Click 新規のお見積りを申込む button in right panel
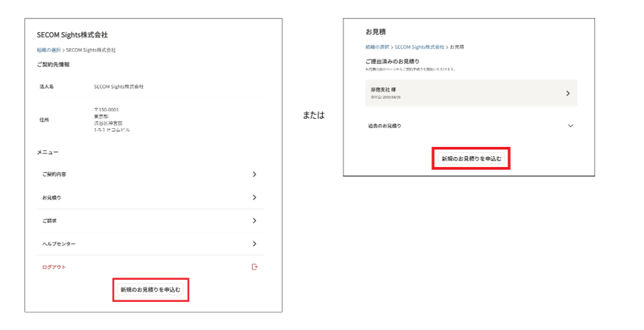This screenshot has height=330, width=644. point(471,159)
